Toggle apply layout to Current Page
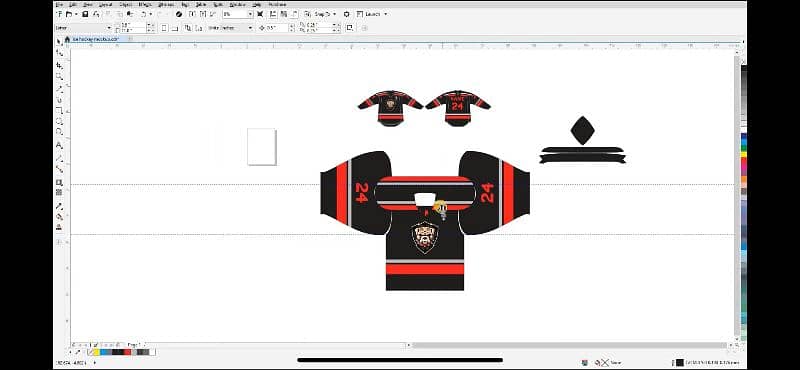 point(199,28)
